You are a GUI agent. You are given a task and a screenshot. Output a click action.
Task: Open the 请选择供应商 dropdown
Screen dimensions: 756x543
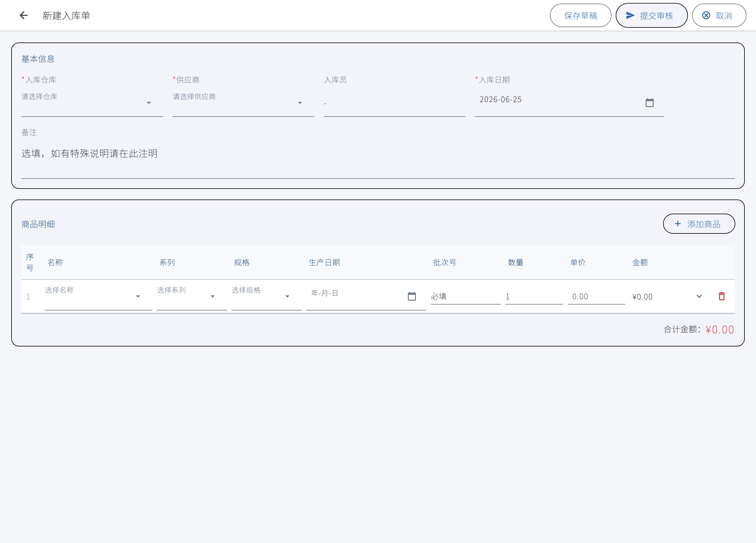pos(243,103)
